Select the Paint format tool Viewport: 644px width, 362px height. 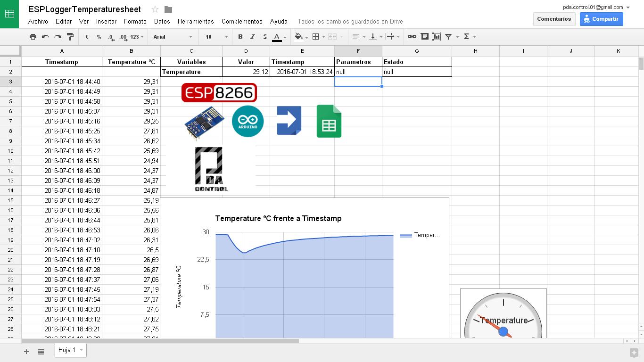click(x=70, y=36)
